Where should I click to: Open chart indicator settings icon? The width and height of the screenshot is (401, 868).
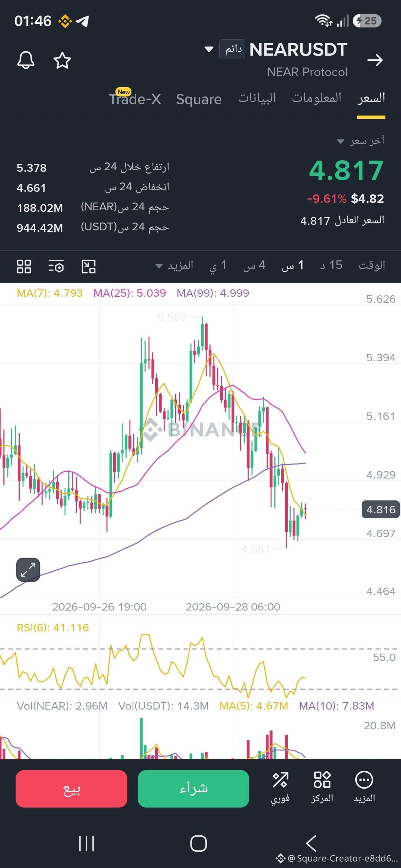tap(56, 266)
